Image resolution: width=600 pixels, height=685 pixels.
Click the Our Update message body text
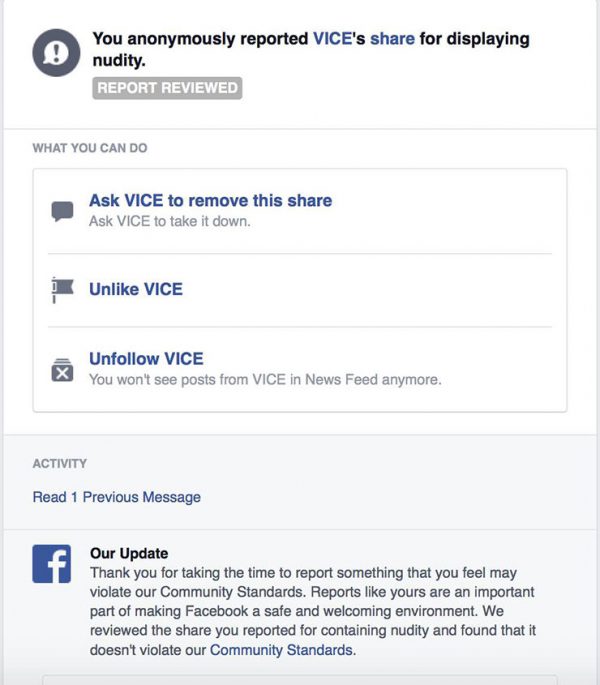312,611
